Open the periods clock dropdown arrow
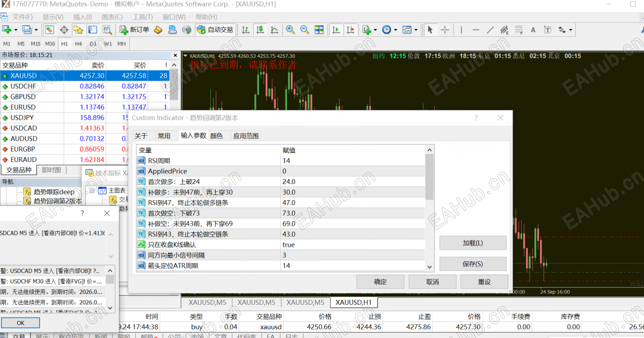The image size is (644, 338). coord(396,30)
